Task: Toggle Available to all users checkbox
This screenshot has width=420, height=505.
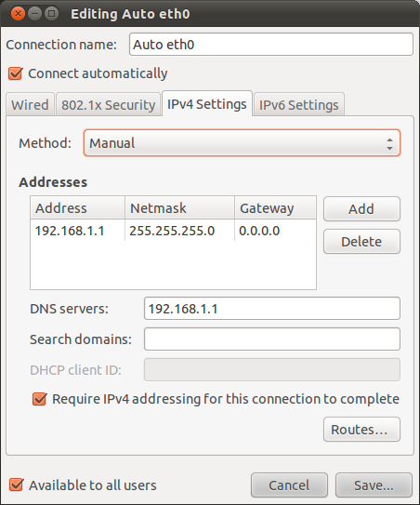Action: tap(16, 485)
